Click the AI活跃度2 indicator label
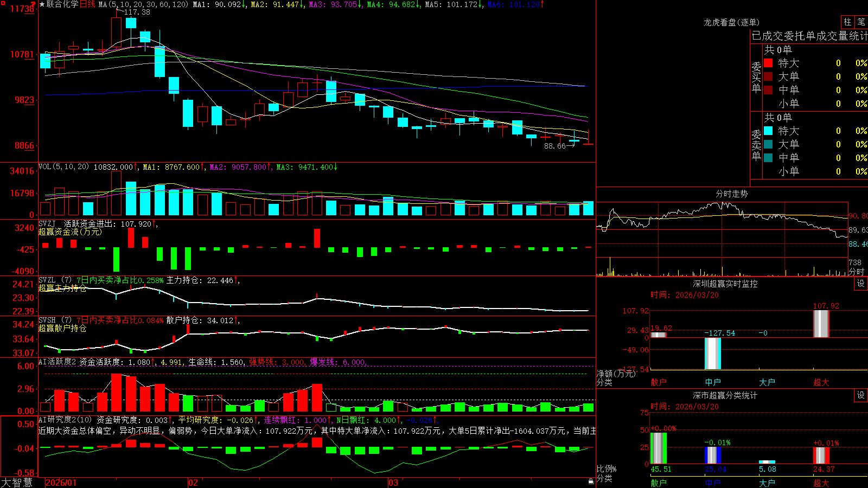The image size is (868, 488). point(58,362)
